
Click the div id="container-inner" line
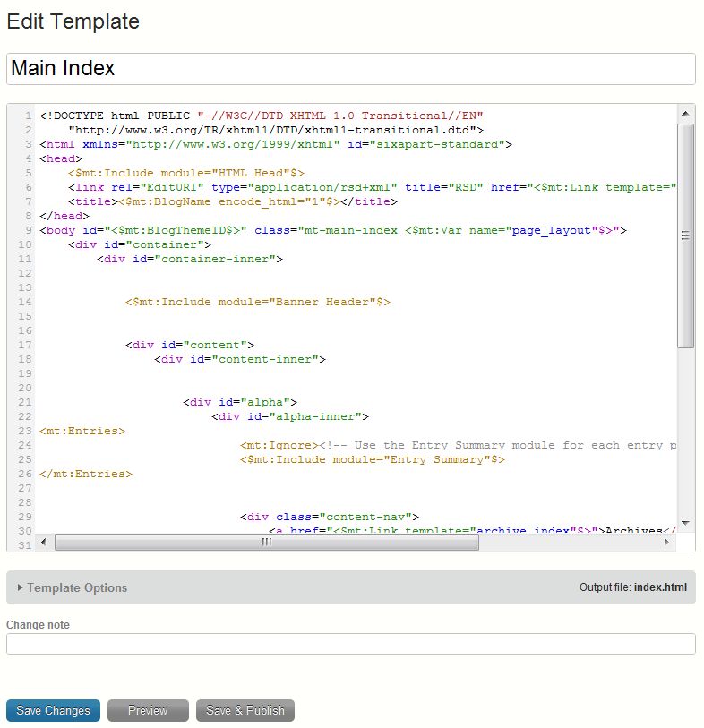(x=190, y=259)
